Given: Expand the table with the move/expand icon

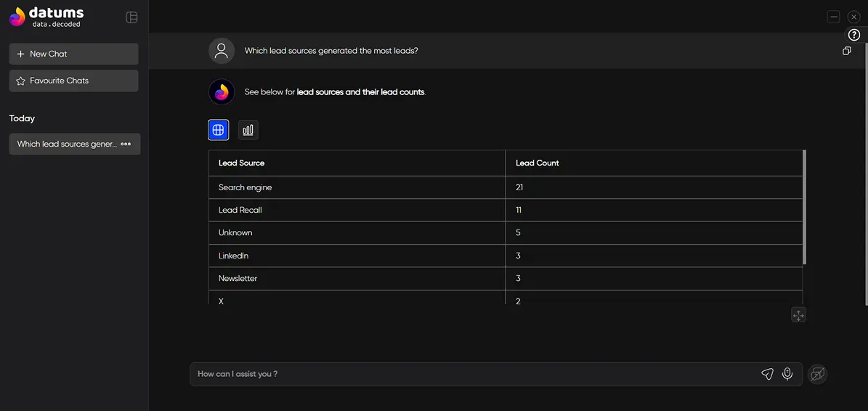Looking at the screenshot, I should (x=798, y=314).
